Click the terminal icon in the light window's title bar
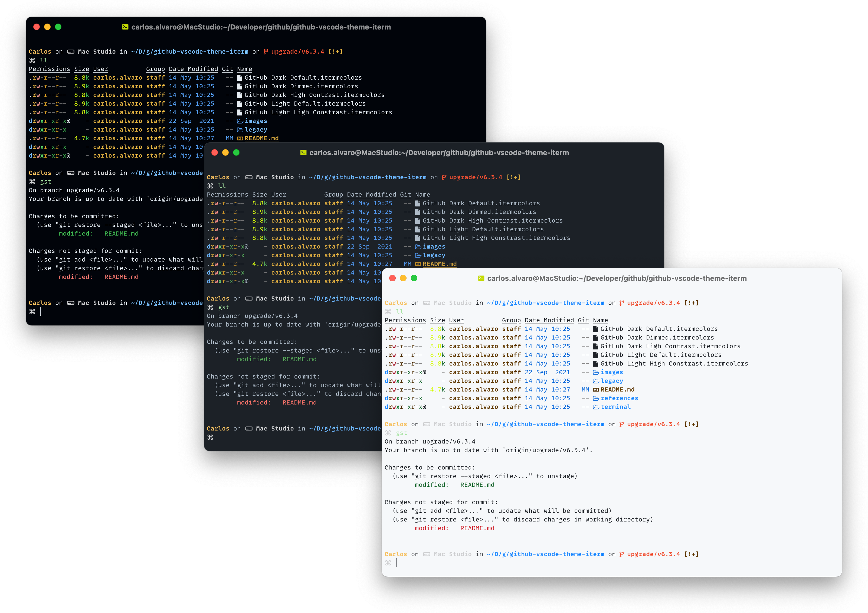The height and width of the screenshot is (613, 868). click(x=481, y=278)
